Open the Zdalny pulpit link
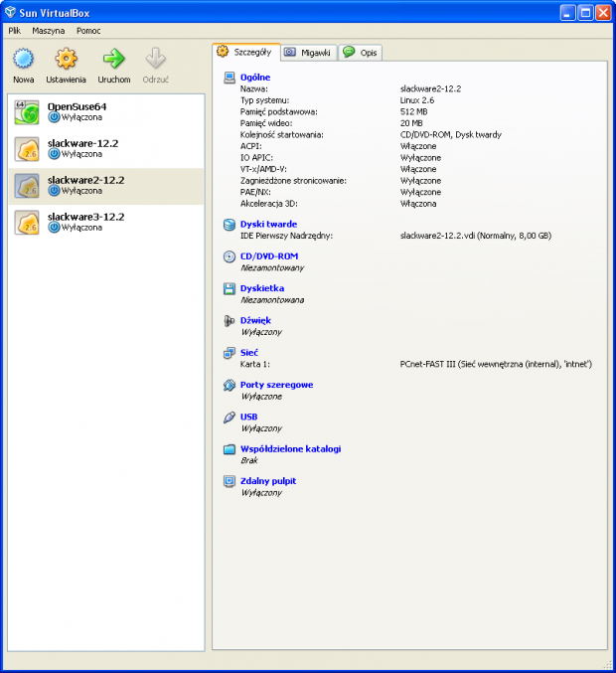This screenshot has height=673, width=616. pyautogui.click(x=267, y=481)
